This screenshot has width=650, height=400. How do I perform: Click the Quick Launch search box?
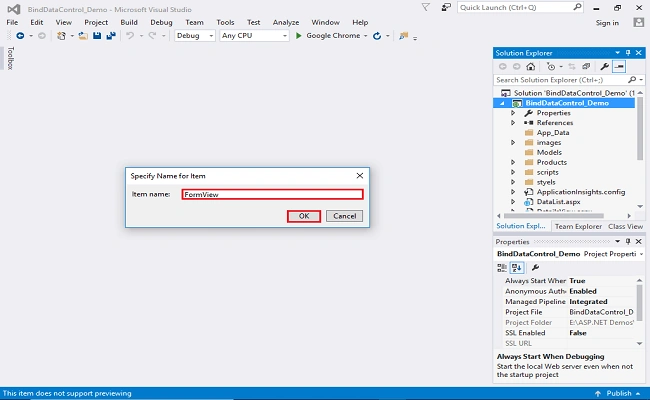tap(520, 7)
